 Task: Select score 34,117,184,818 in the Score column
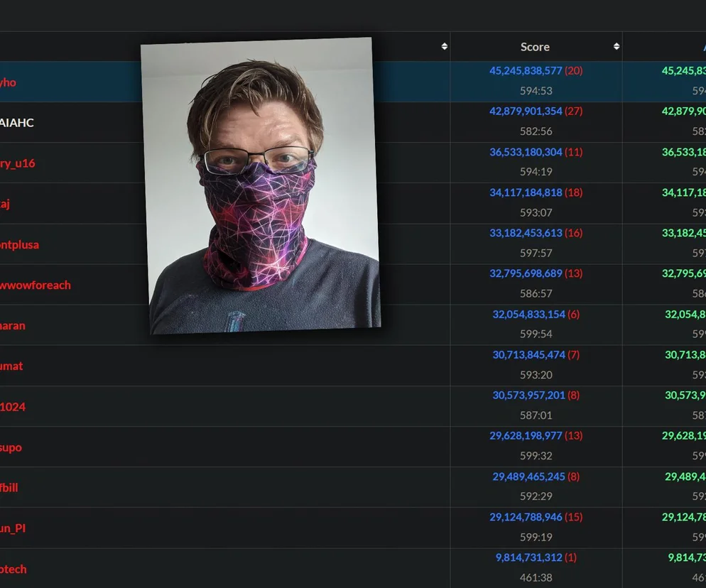coord(526,192)
